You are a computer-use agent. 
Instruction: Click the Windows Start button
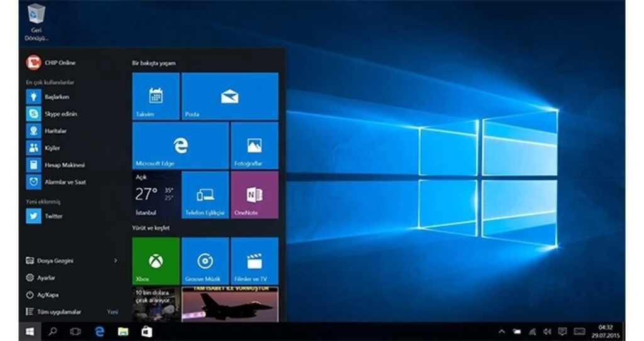[x=30, y=332]
